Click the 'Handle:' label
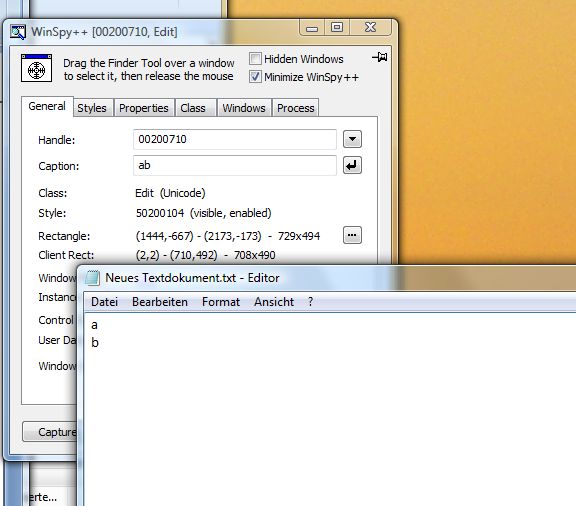 coord(57,140)
